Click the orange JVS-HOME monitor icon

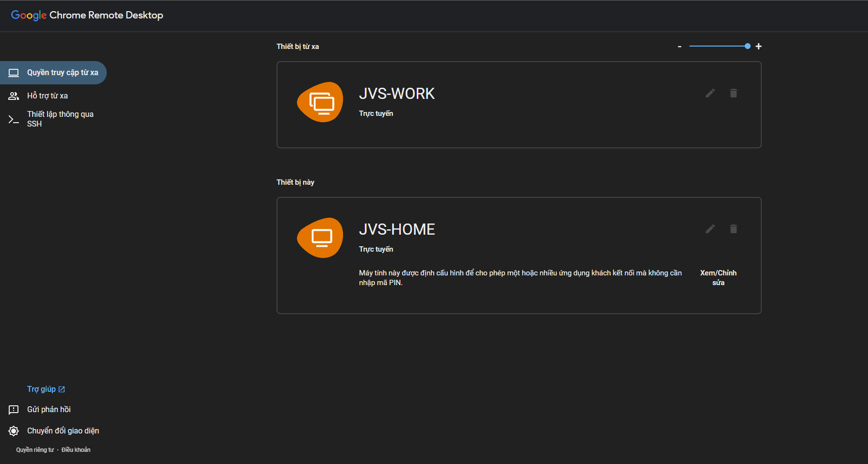coord(320,238)
